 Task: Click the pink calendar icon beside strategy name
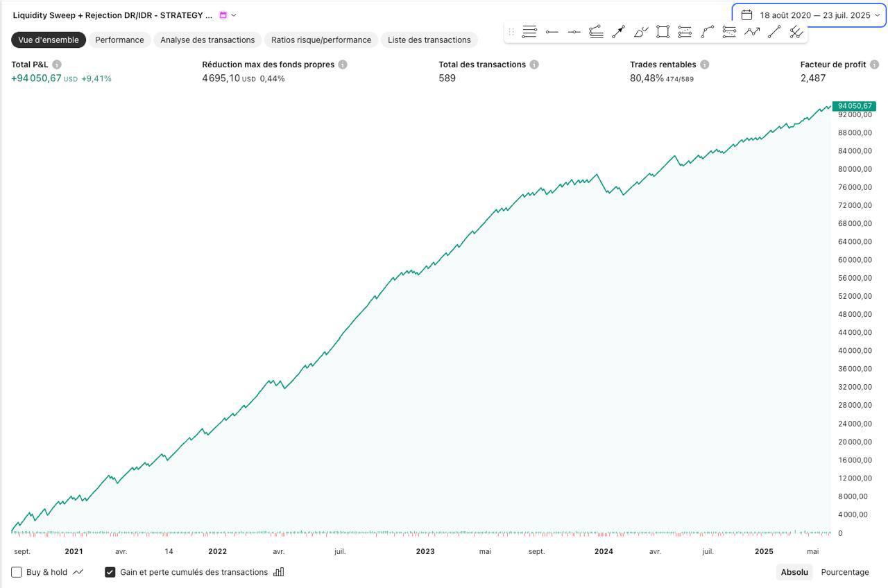(x=223, y=15)
